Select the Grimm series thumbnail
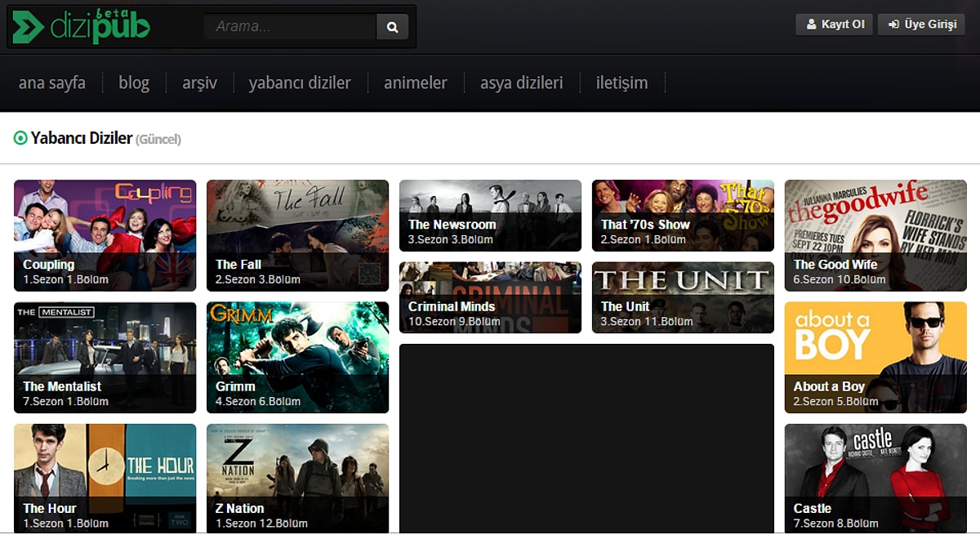The width and height of the screenshot is (980, 535). pyautogui.click(x=297, y=357)
